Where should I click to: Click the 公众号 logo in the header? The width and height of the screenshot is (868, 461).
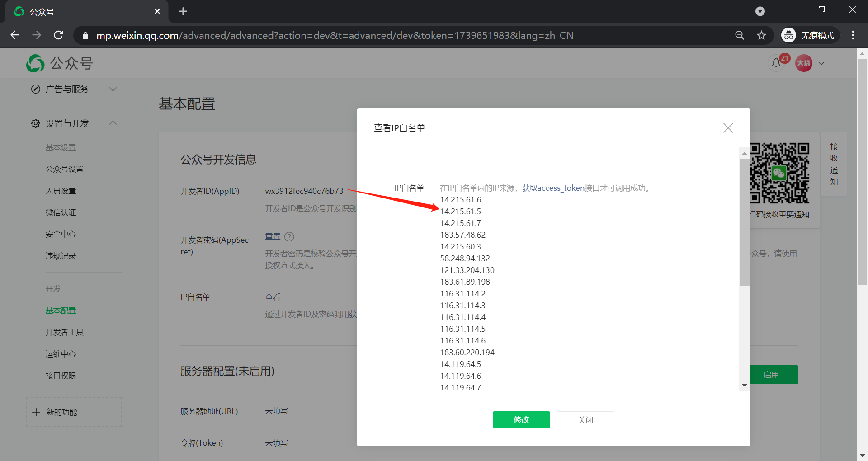[x=59, y=63]
